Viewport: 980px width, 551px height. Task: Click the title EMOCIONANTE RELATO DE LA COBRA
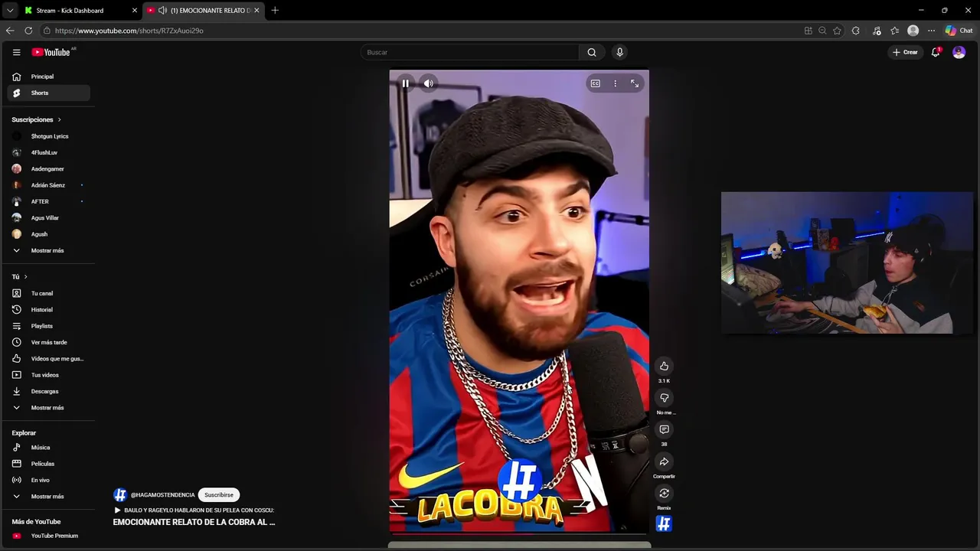point(194,522)
